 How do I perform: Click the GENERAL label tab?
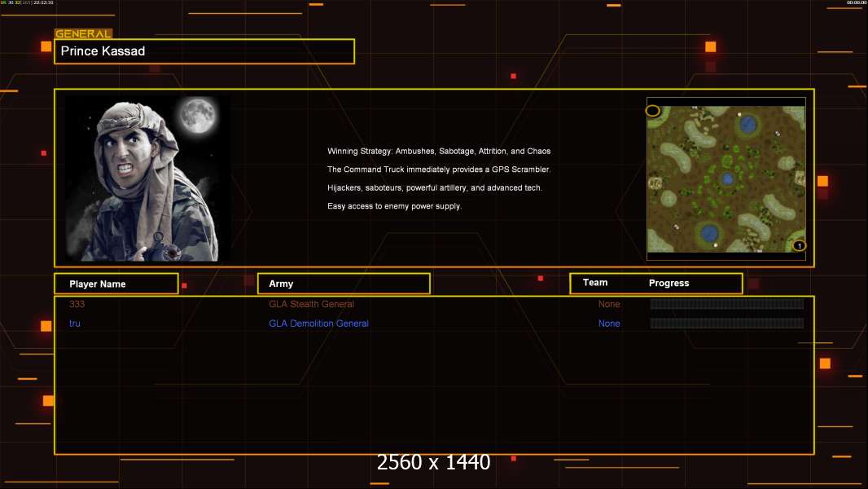click(83, 34)
